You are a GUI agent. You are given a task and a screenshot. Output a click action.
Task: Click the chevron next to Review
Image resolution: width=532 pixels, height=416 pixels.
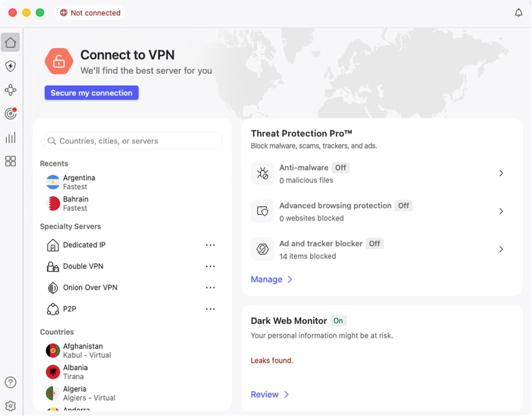pos(287,394)
